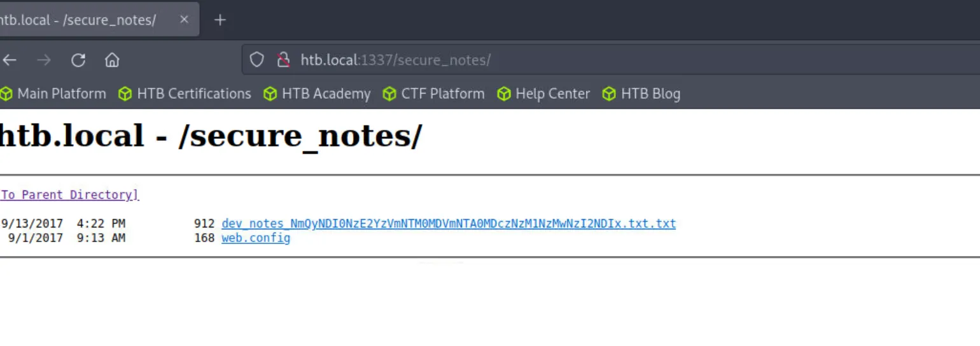Click the HTB Academy bookmark cube icon
Screen dimensions: 980x346
(x=270, y=94)
